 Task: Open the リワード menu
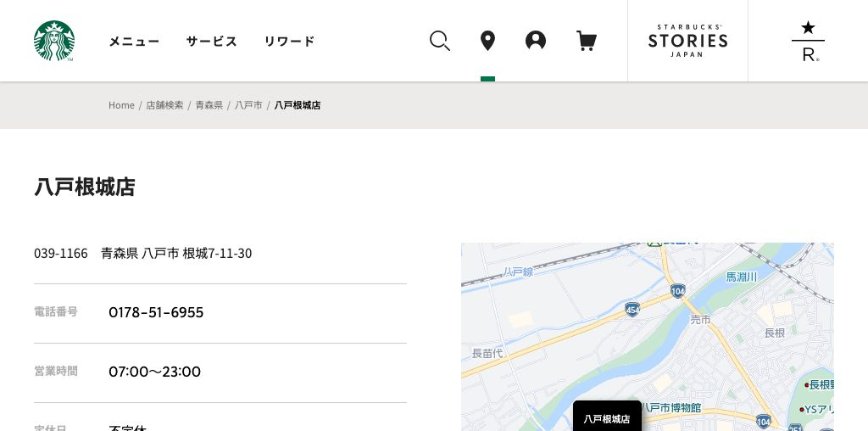pos(290,41)
